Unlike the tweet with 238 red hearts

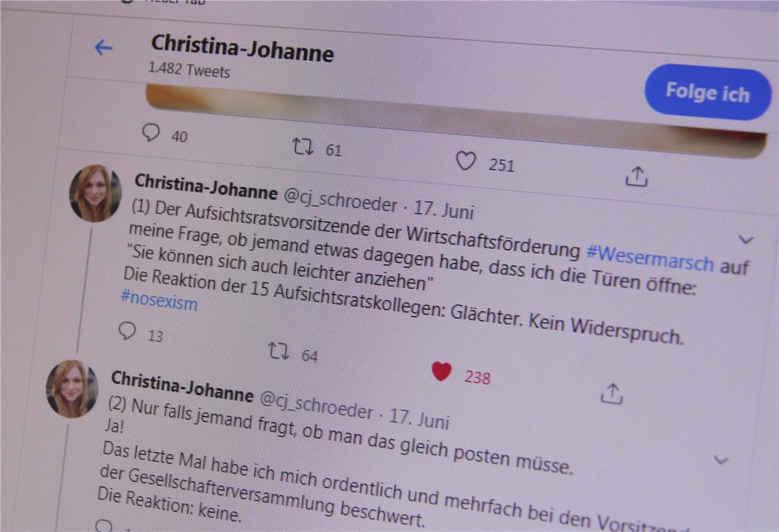(441, 371)
